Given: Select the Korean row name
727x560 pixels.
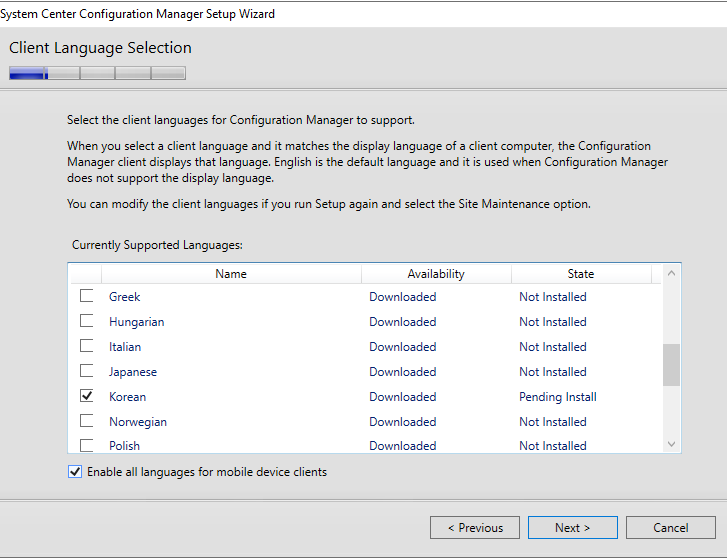Looking at the screenshot, I should coord(128,397).
